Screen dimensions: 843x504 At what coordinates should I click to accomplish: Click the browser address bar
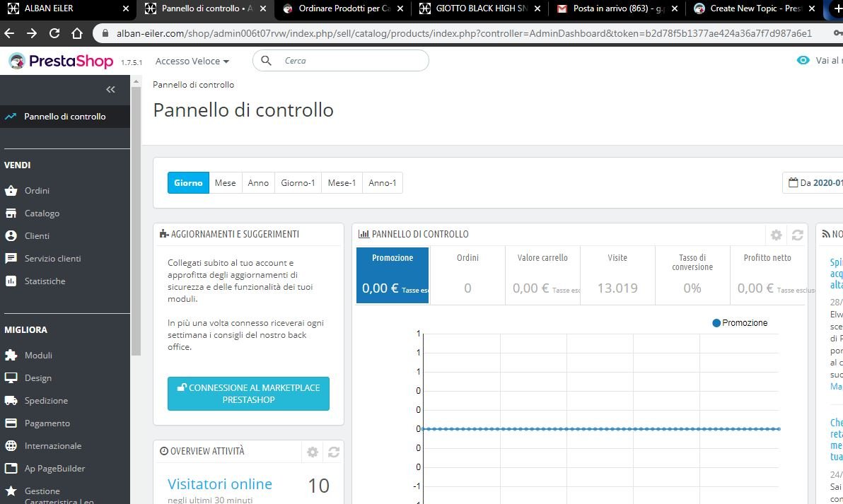coord(463,33)
